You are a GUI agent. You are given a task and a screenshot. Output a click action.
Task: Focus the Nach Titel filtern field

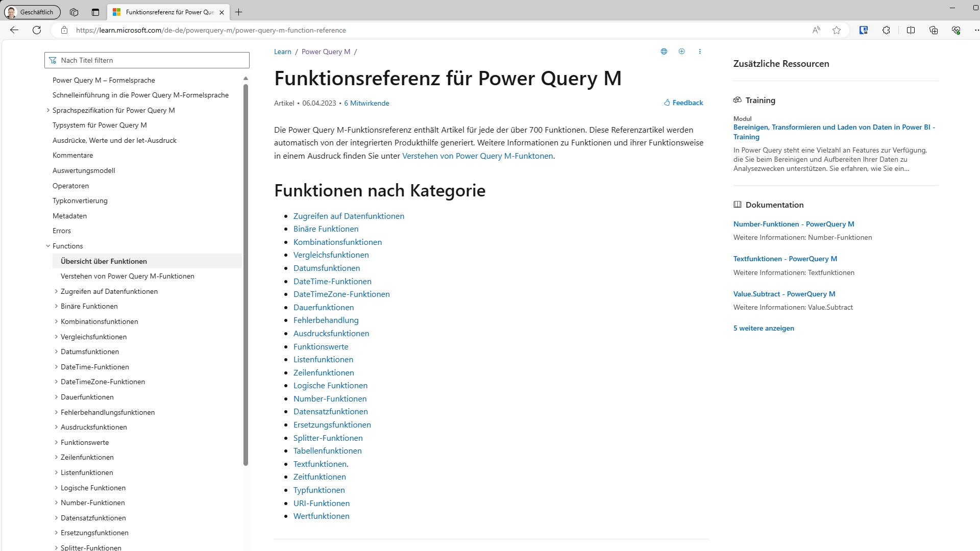[147, 60]
